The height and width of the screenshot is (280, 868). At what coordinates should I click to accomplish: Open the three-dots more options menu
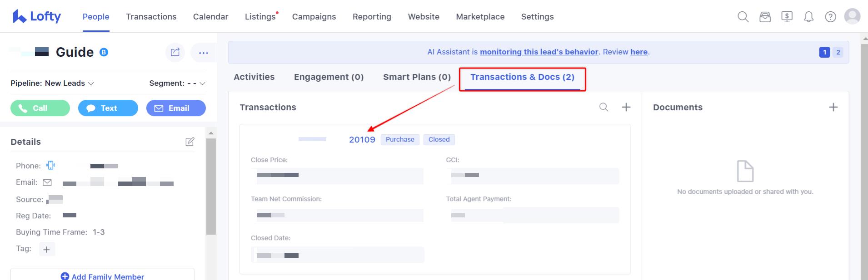[x=203, y=53]
